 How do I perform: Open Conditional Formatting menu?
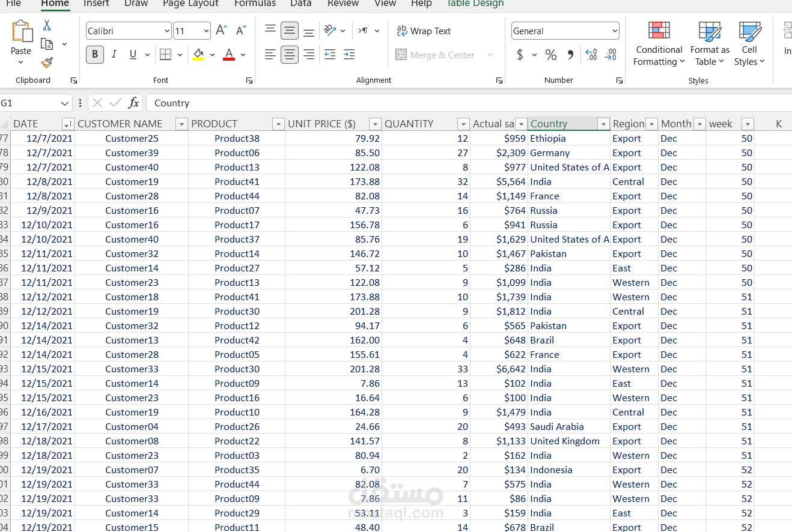(x=659, y=44)
